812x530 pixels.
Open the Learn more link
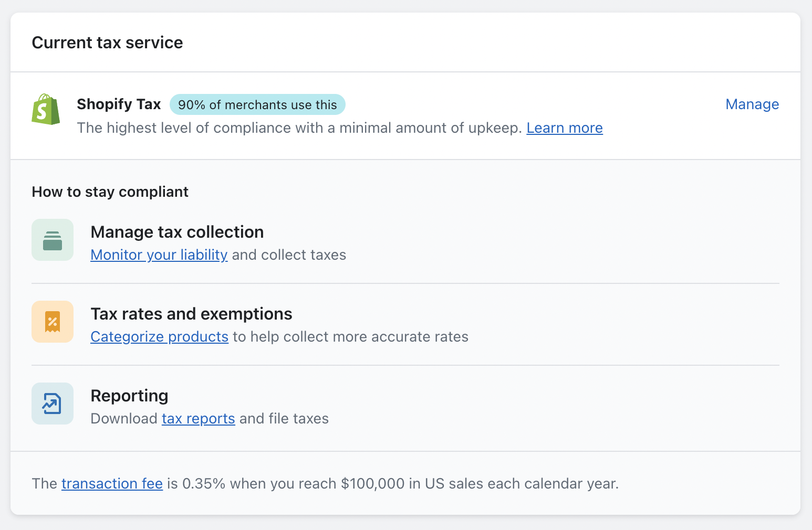(565, 128)
